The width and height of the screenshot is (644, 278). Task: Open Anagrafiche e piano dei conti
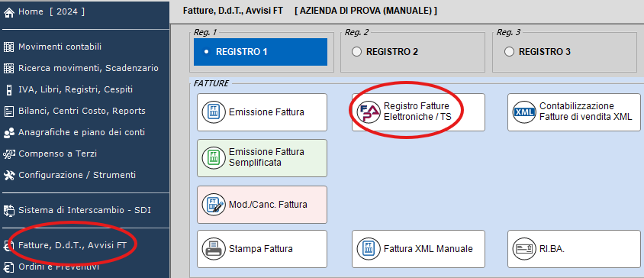point(82,132)
